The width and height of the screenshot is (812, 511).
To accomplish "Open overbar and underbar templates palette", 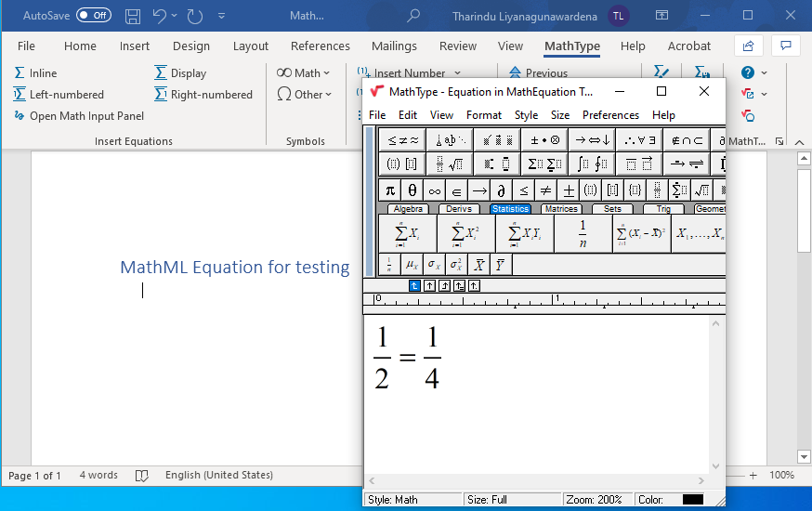I will tap(639, 164).
